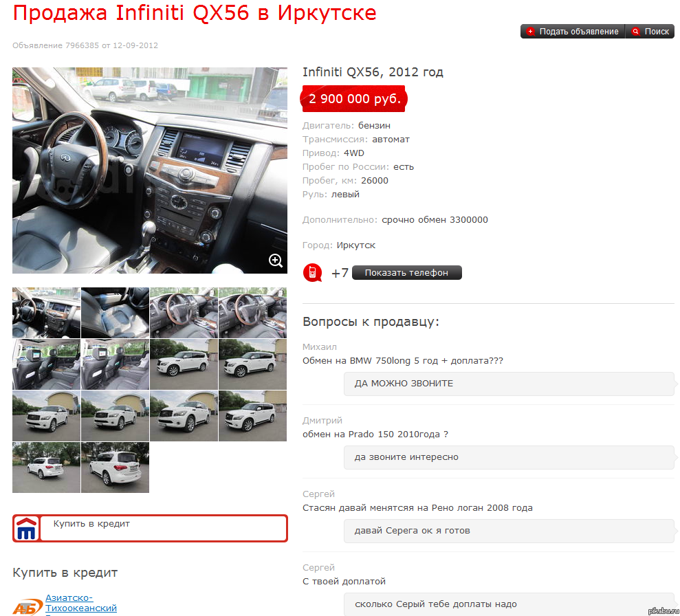This screenshot has height=616, width=680.
Task: Click the magnifier icon in the Поиск button
Action: point(635,30)
